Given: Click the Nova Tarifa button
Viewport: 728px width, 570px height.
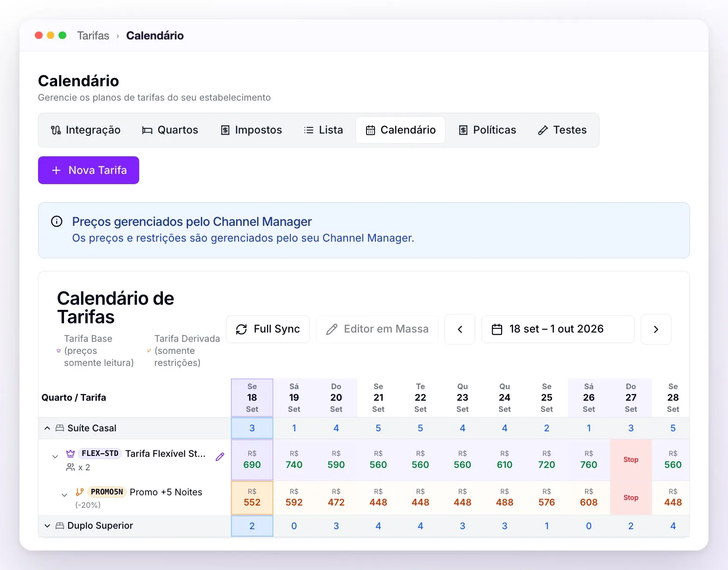Looking at the screenshot, I should 89,170.
